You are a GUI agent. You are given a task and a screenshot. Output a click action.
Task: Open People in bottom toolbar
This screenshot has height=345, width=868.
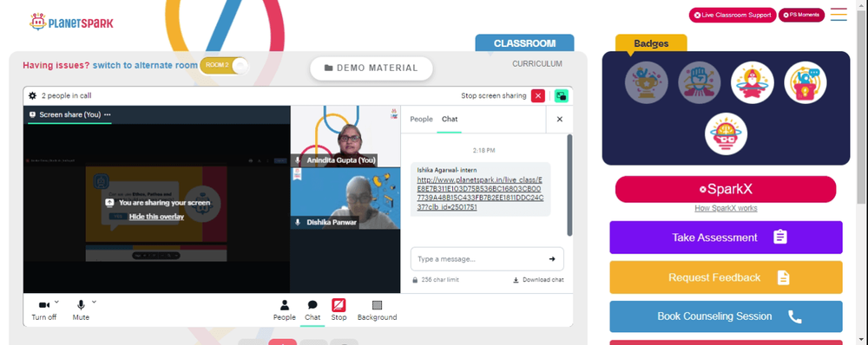click(x=284, y=310)
